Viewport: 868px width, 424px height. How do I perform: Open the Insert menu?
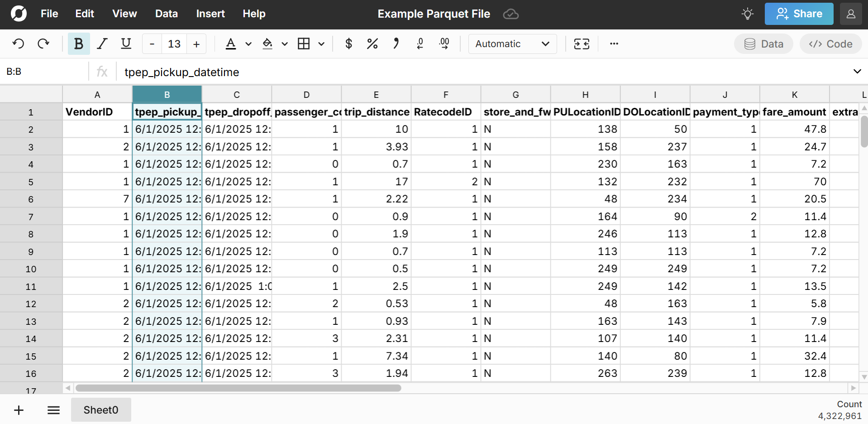[x=210, y=14]
